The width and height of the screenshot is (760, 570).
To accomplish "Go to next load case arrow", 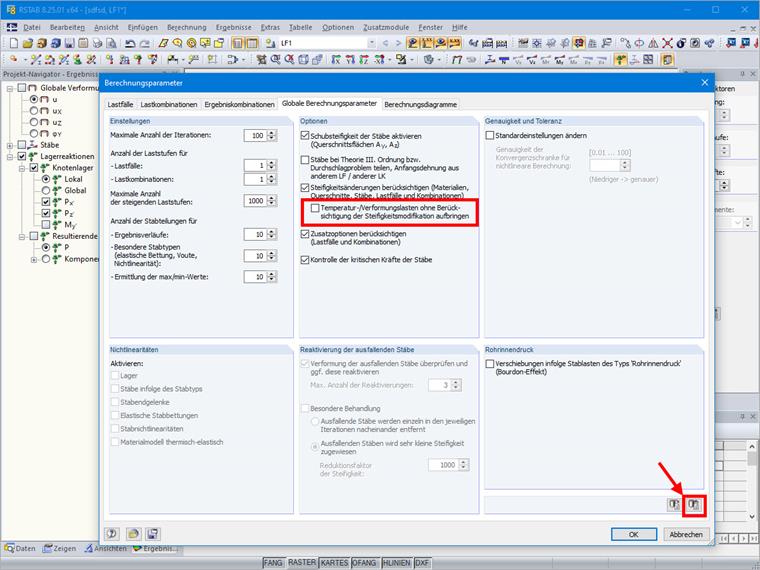I will 398,43.
